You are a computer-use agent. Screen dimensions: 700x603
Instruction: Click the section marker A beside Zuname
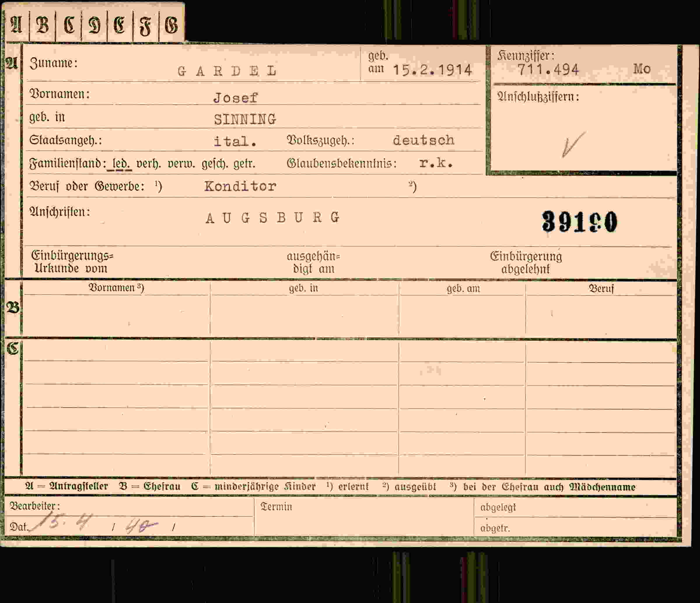click(x=12, y=63)
